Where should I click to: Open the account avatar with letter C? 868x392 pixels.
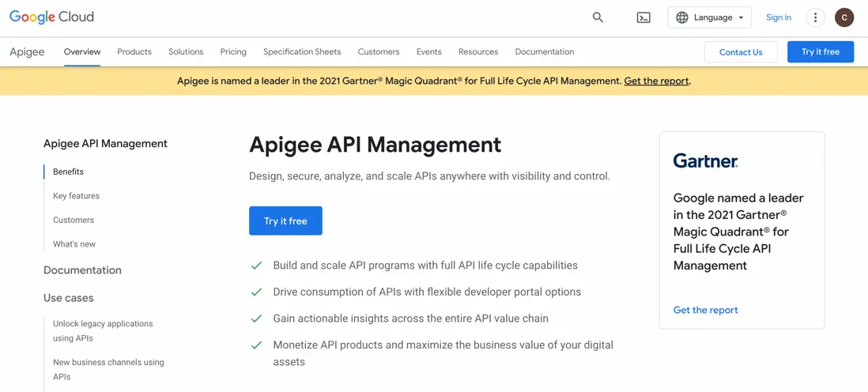point(844,17)
